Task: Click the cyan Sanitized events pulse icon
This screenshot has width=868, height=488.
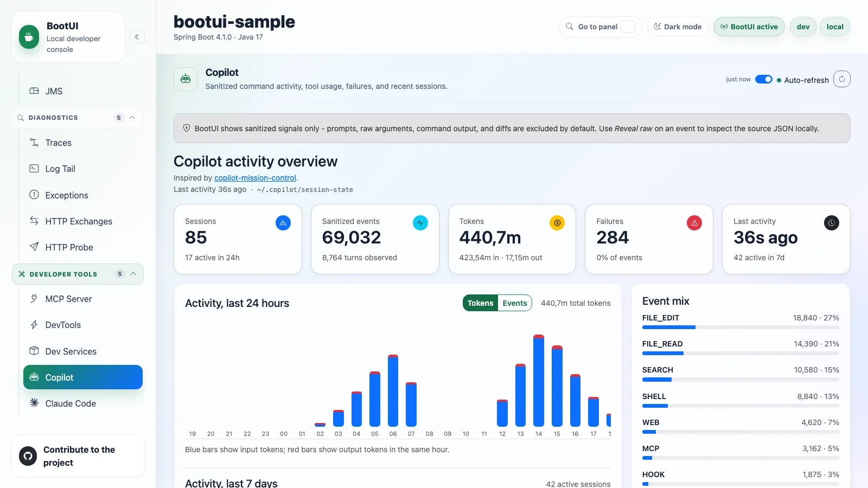Action: coord(420,223)
